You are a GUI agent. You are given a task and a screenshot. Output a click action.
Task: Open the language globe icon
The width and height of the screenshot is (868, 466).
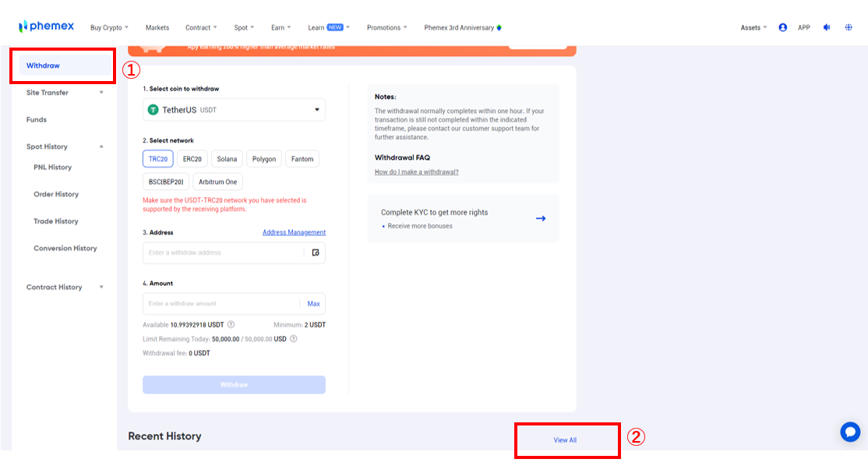click(x=849, y=27)
